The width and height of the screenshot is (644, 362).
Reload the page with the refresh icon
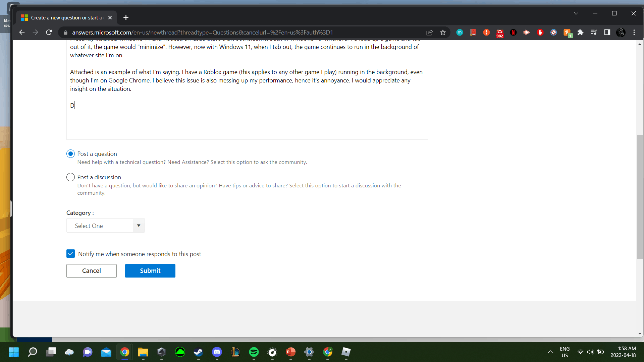click(49, 33)
